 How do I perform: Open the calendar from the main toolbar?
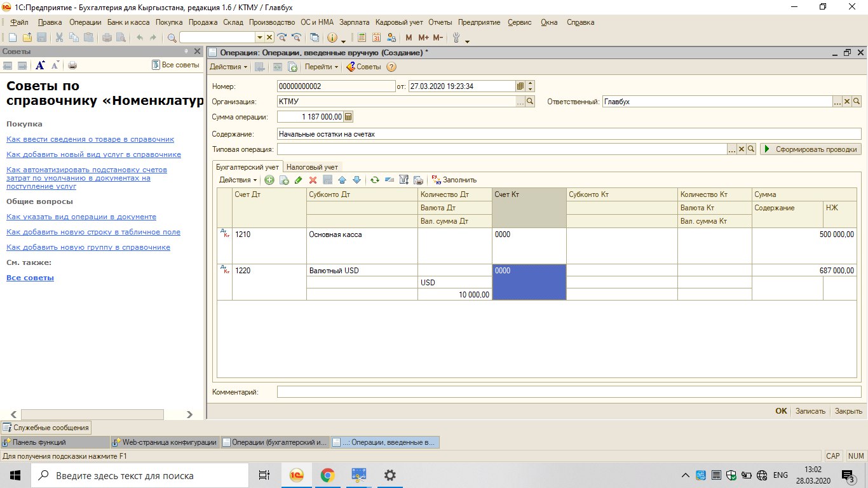pyautogui.click(x=377, y=37)
